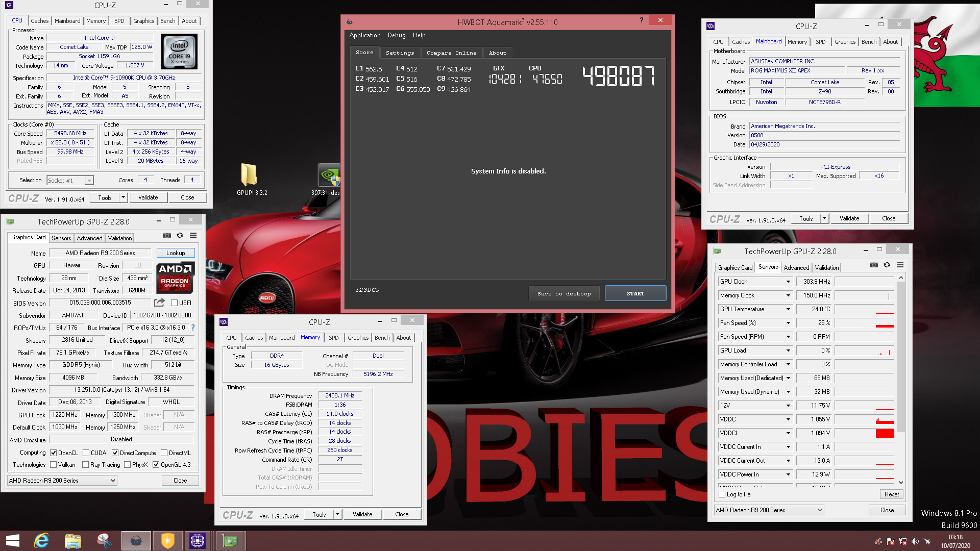Open the Tools dropdown arrow in top-left CPU-Z
The width and height of the screenshot is (980, 551).
click(x=123, y=197)
